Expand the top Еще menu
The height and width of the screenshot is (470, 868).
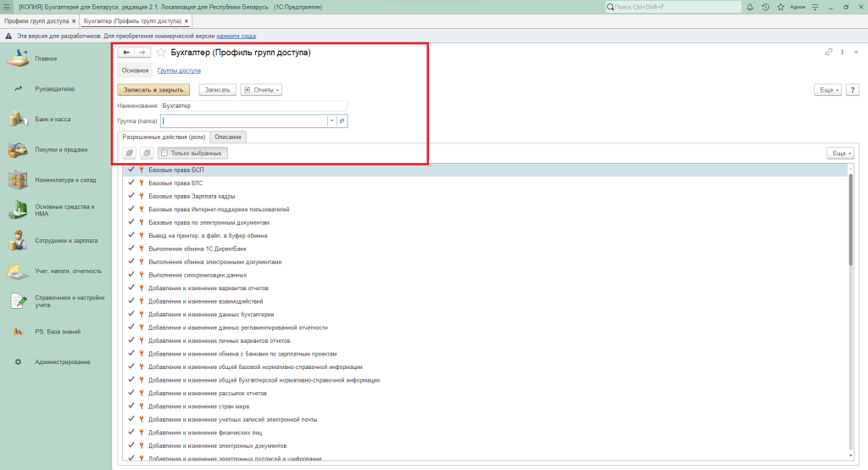pyautogui.click(x=827, y=89)
